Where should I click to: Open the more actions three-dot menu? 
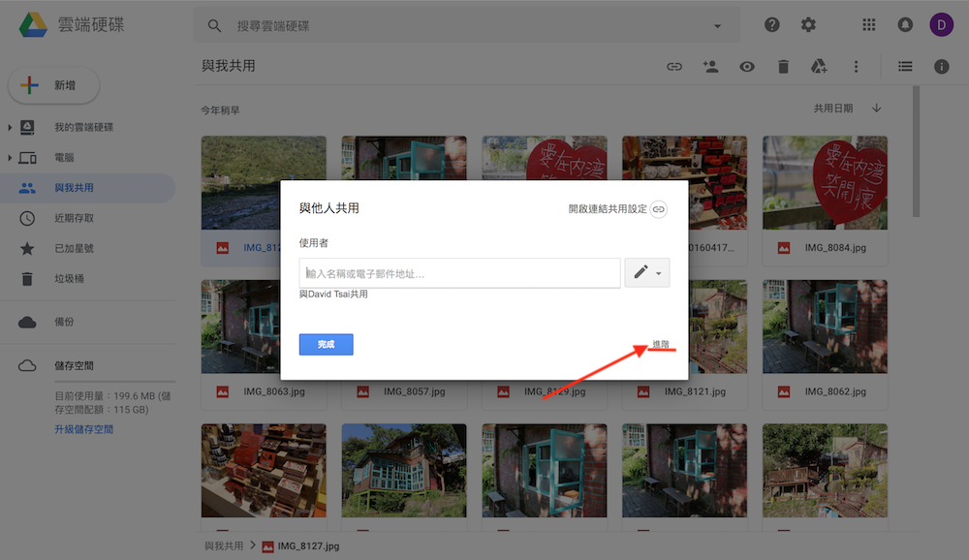(x=856, y=67)
